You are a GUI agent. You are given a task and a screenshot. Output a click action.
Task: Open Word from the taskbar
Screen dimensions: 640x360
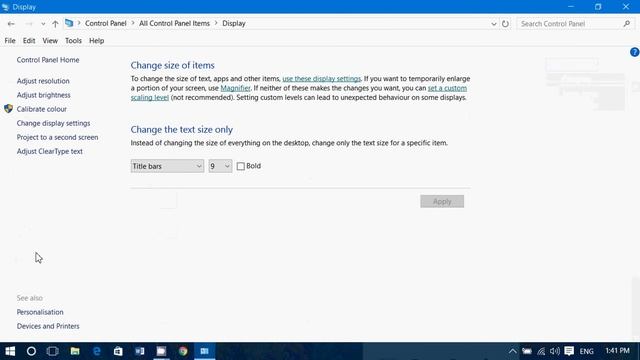point(140,351)
